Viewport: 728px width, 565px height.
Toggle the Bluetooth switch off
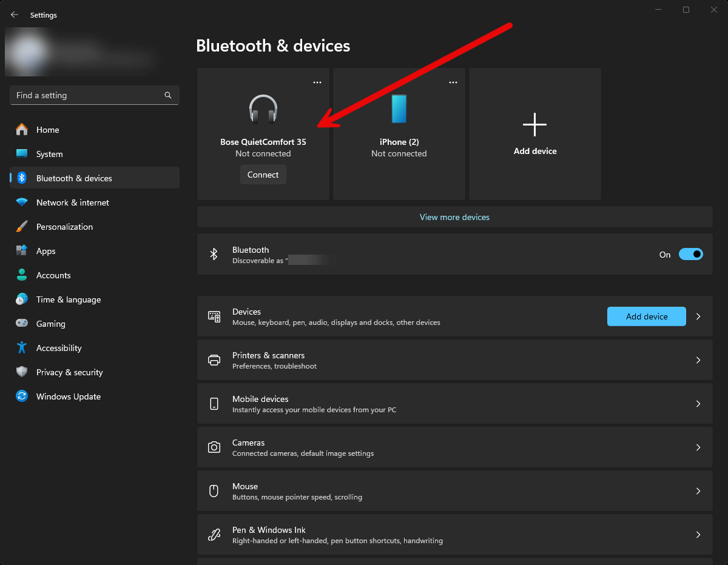(690, 254)
